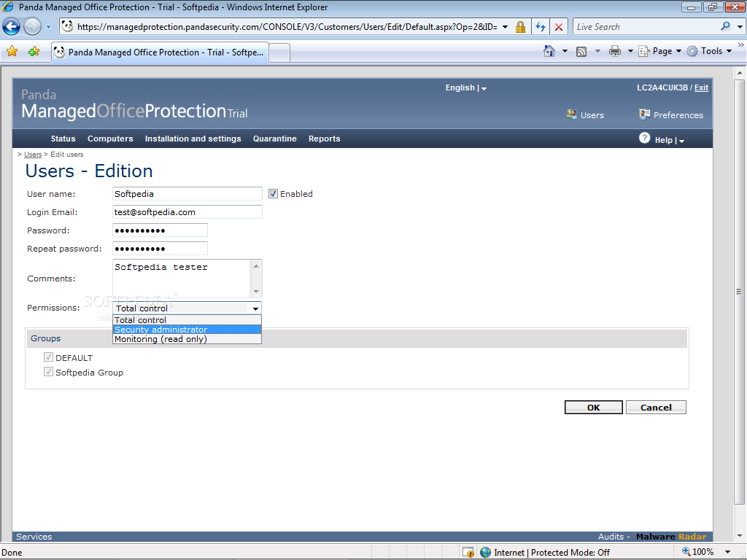
Task: Open the Tools menu
Action: pyautogui.click(x=709, y=51)
